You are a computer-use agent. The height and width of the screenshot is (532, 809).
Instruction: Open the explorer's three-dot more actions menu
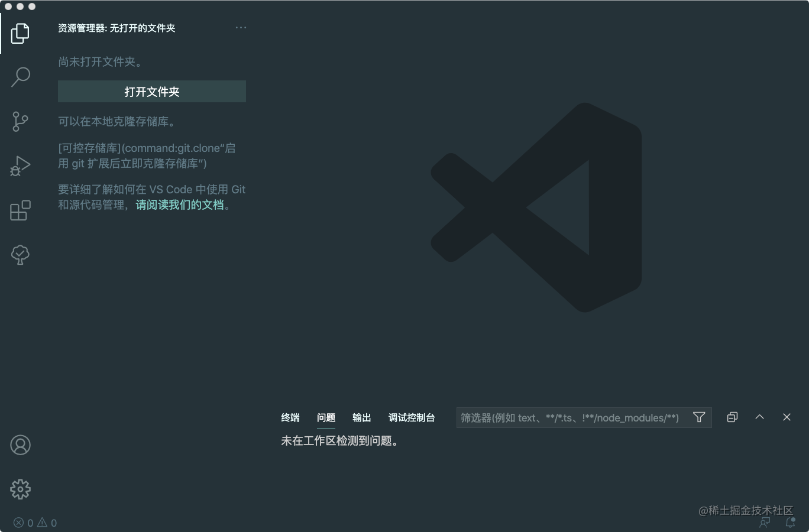tap(241, 28)
